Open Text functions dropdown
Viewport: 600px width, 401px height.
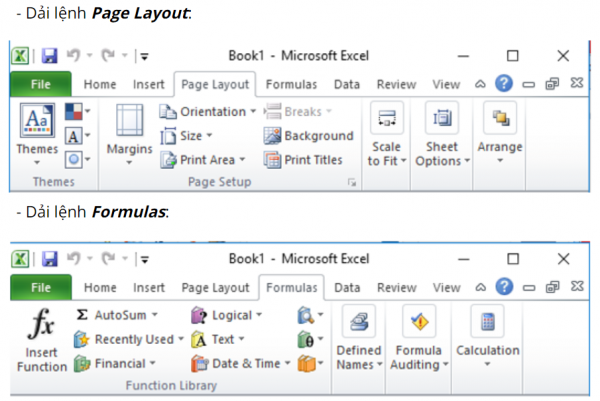tap(218, 339)
